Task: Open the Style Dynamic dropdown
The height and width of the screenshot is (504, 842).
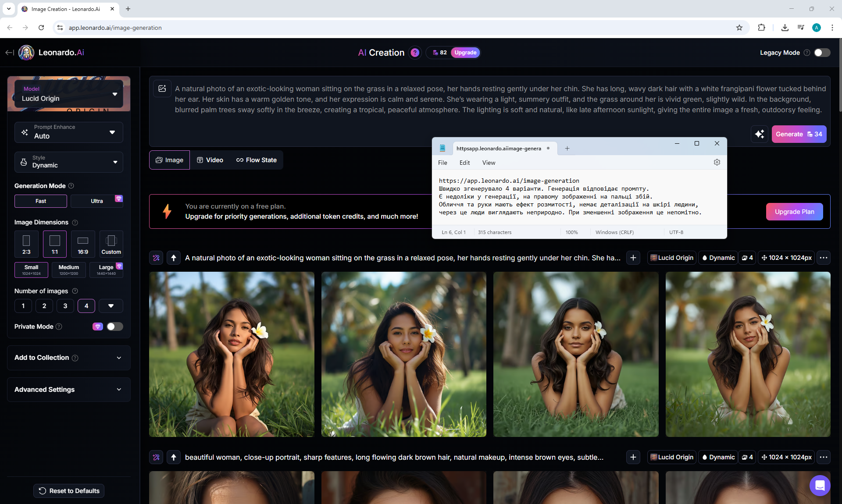Action: [x=69, y=162]
